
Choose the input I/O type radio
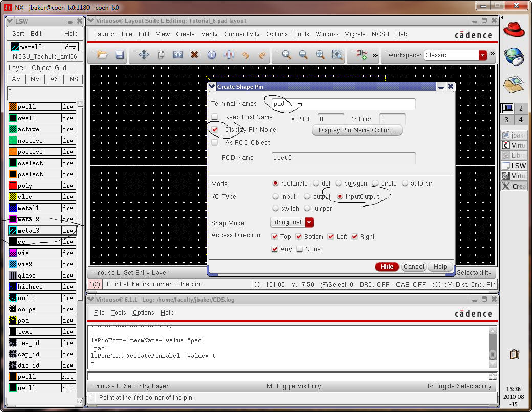pos(275,197)
